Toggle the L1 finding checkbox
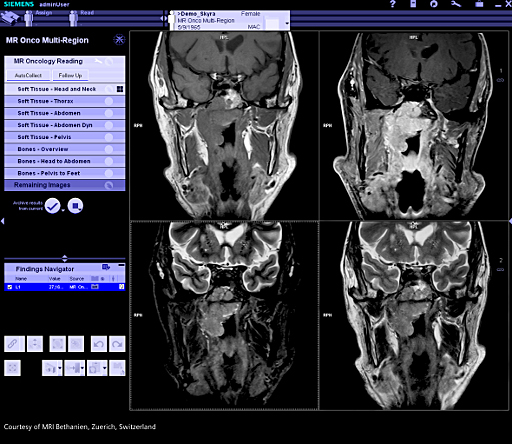The image size is (512, 444). (10, 287)
